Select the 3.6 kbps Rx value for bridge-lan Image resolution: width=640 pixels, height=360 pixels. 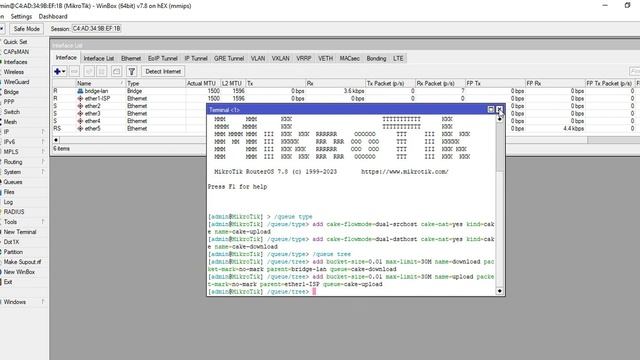click(353, 91)
